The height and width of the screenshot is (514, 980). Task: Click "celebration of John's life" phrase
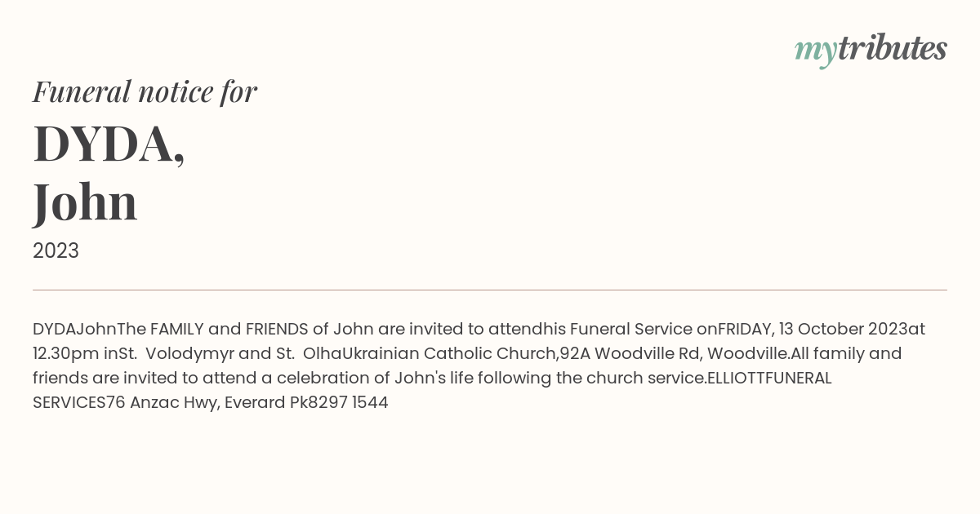pyautogui.click(x=375, y=378)
